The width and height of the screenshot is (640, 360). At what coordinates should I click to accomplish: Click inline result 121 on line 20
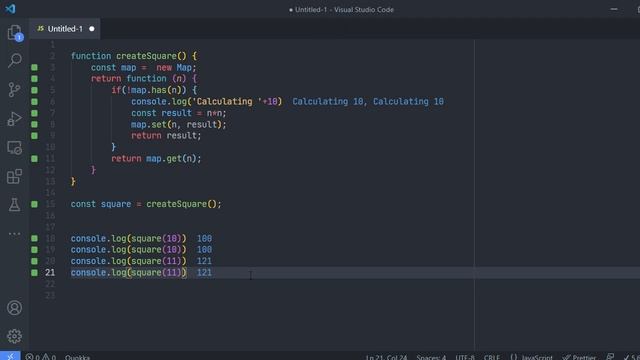pos(204,261)
